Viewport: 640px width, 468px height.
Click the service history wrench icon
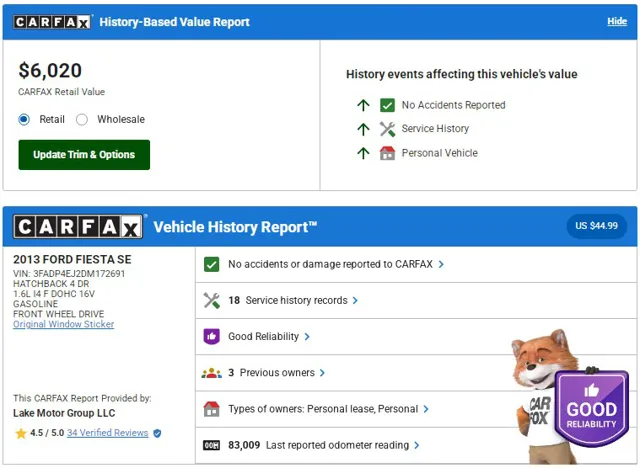tap(211, 300)
